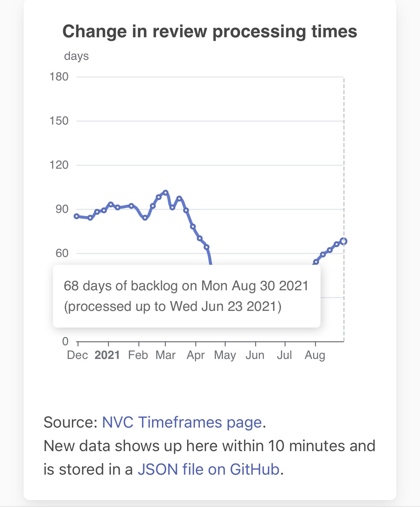Click the chart title 'Change in review processing times'
This screenshot has width=420, height=508.
pos(210,32)
